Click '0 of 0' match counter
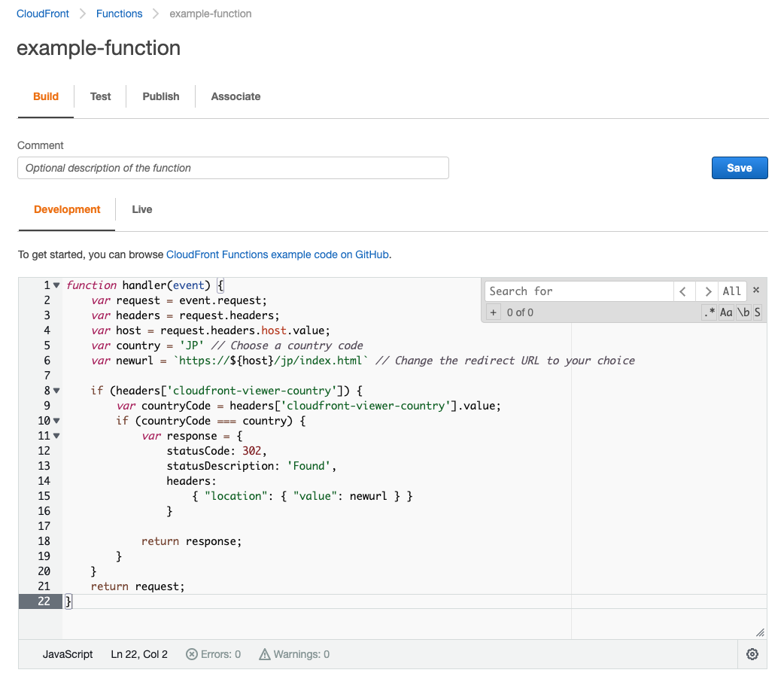 click(x=520, y=312)
